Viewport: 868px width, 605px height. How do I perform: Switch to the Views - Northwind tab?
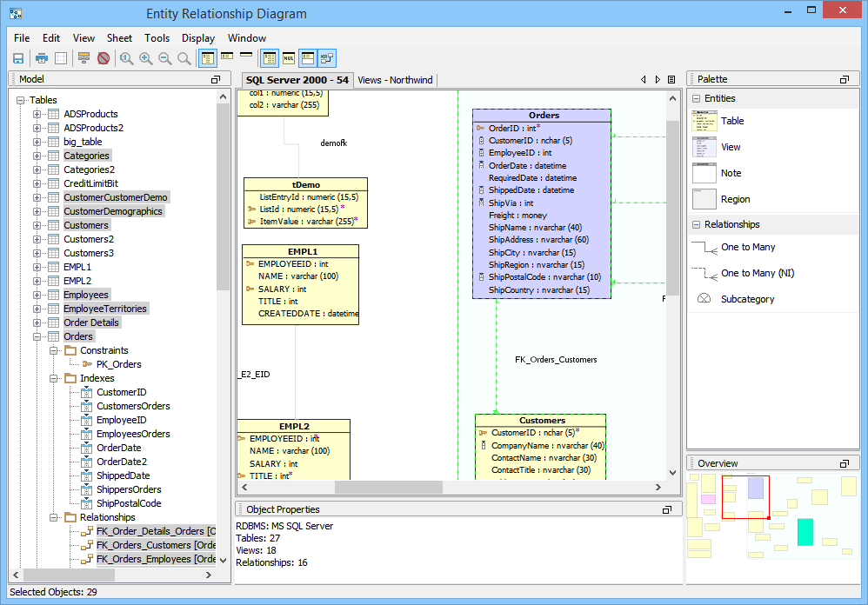coord(395,80)
